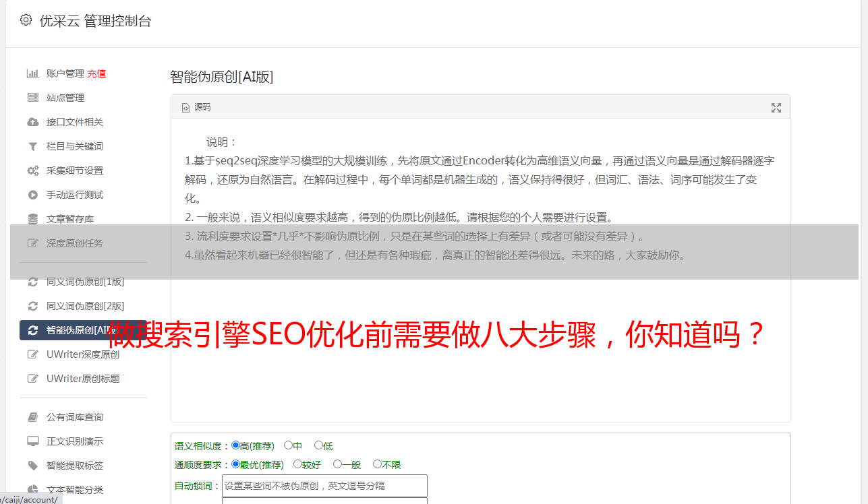
Task: Click the gears icon for 采集细节设置
Action: coord(32,170)
